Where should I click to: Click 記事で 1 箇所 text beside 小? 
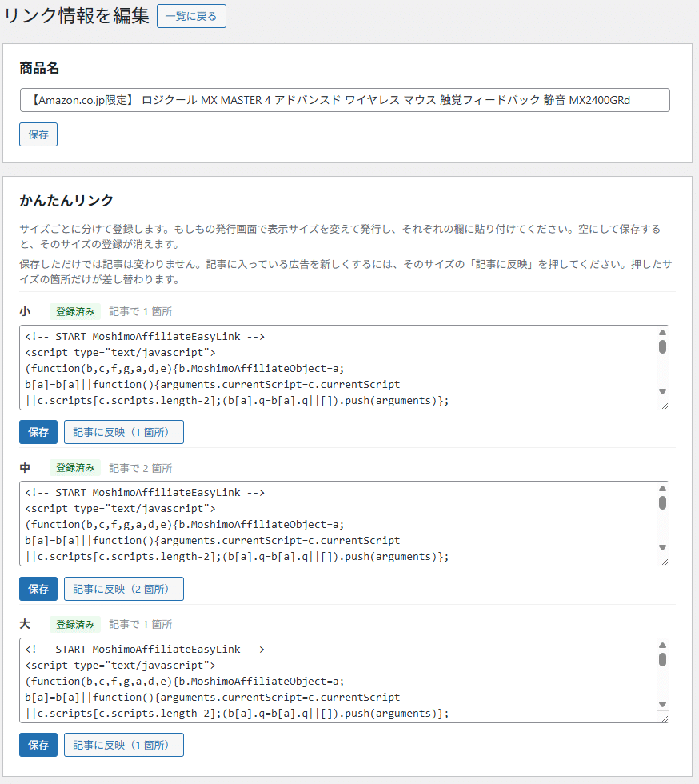coord(141,311)
